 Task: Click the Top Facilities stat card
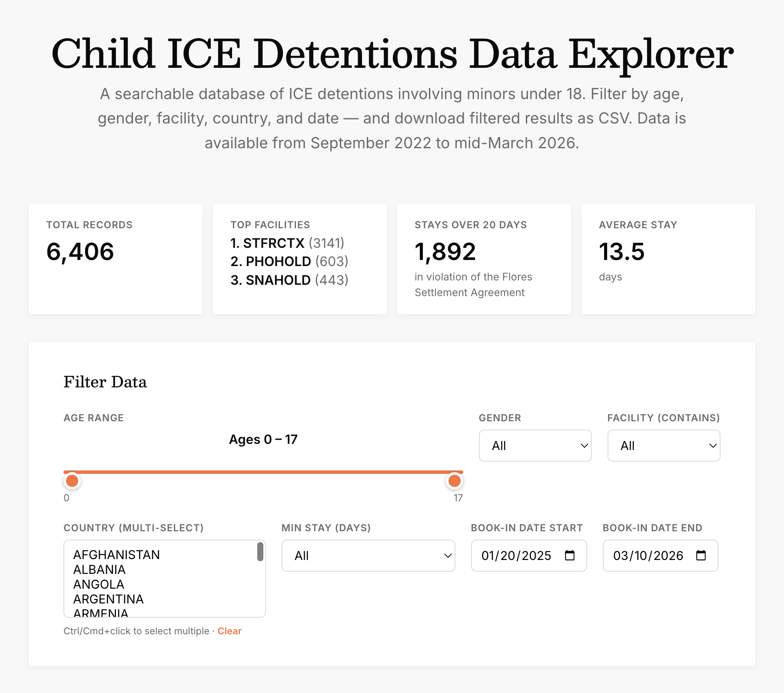(299, 259)
